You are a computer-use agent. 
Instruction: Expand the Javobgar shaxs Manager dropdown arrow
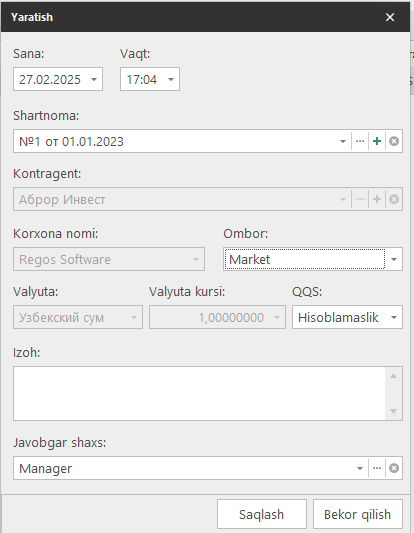pyautogui.click(x=360, y=468)
